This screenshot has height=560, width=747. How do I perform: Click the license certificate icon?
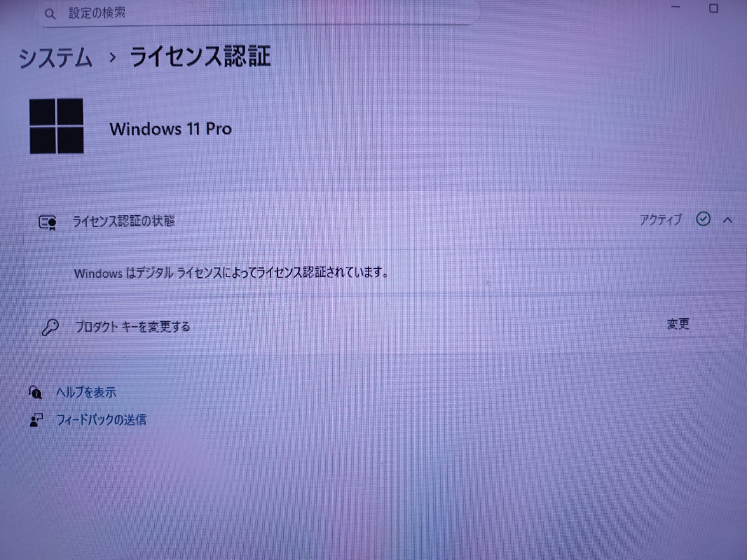tap(47, 223)
